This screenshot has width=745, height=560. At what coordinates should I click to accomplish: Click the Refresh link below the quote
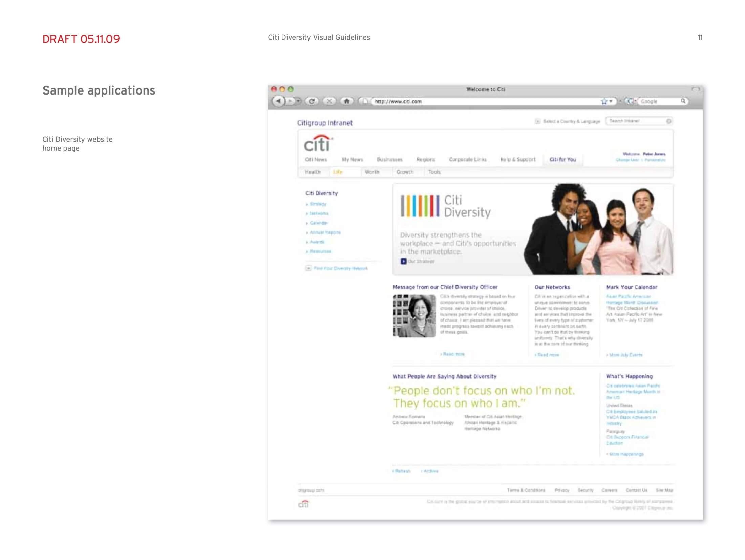(x=401, y=471)
